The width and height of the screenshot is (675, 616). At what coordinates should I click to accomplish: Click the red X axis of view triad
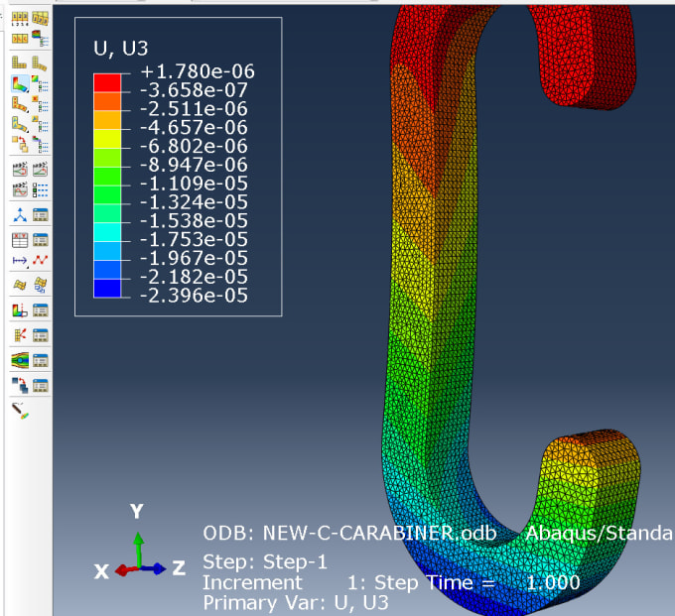pos(125,570)
